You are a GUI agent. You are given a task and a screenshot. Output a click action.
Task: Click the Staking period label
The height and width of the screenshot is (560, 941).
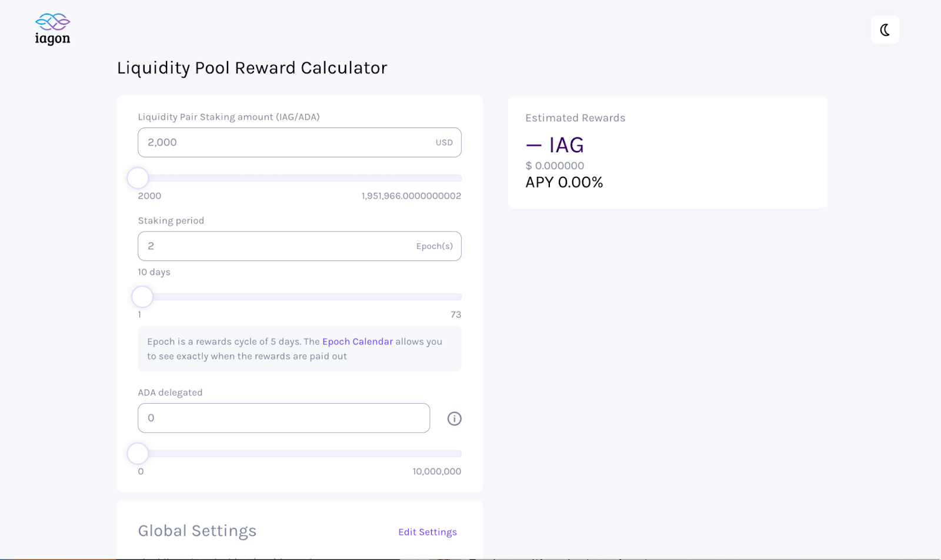171,221
